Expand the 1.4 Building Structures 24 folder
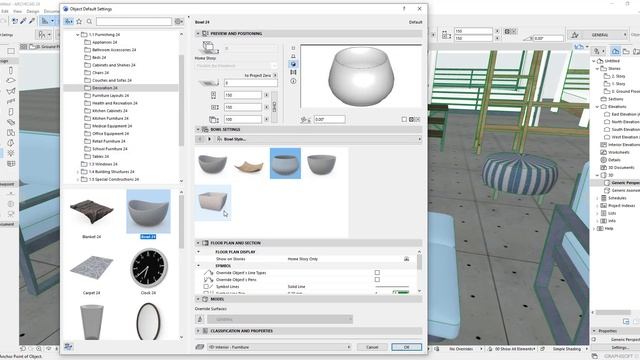Screen dimensions: 640x360 tap(78, 172)
